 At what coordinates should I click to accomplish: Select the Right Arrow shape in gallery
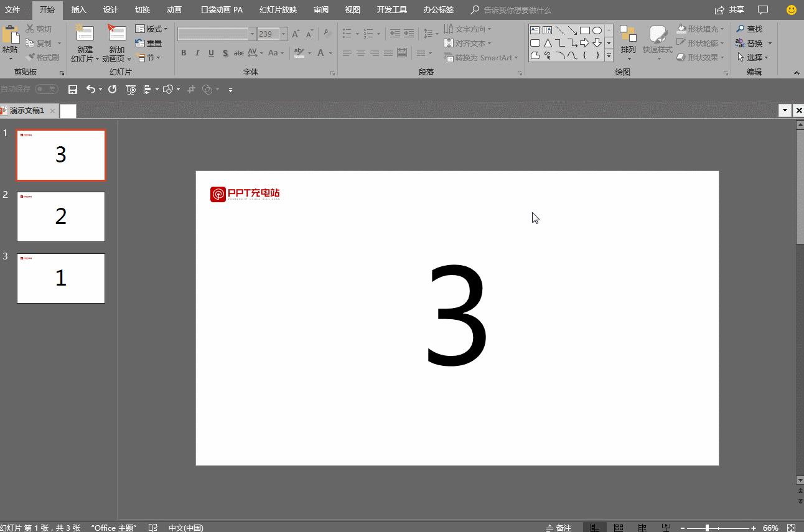click(585, 43)
